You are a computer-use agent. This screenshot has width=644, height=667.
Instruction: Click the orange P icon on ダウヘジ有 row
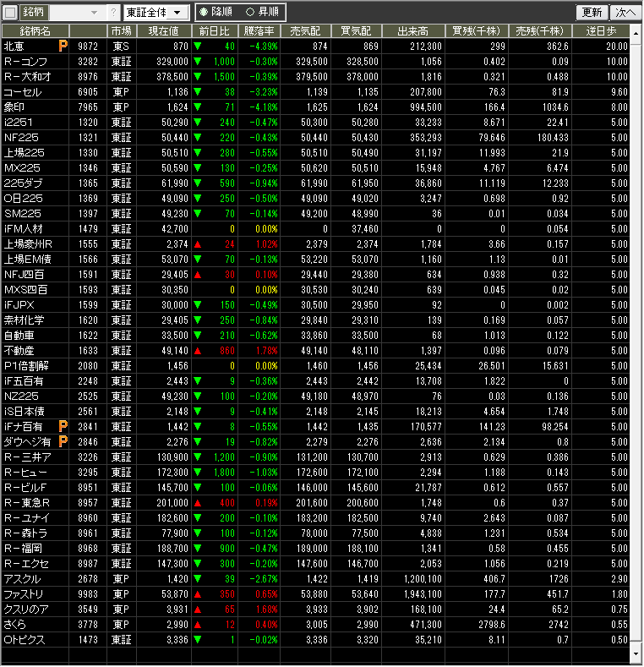tap(63, 442)
